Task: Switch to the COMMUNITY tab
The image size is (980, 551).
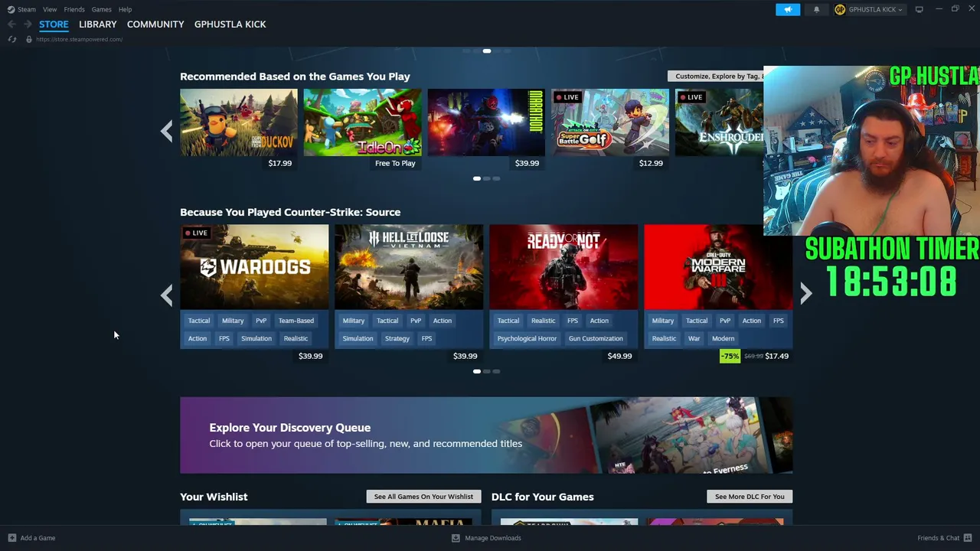Action: pos(155,24)
